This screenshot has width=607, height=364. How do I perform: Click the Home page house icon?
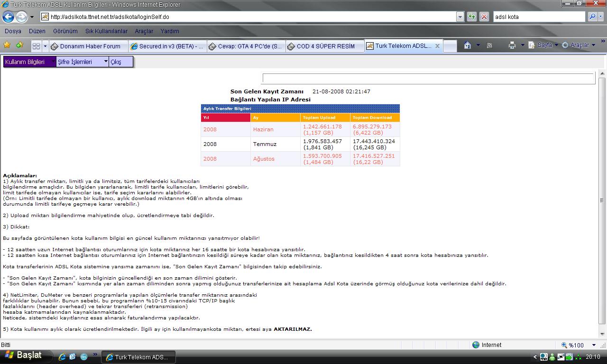coord(468,45)
